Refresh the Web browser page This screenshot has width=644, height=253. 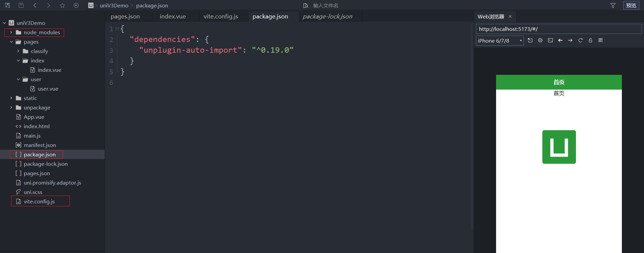[x=581, y=40]
